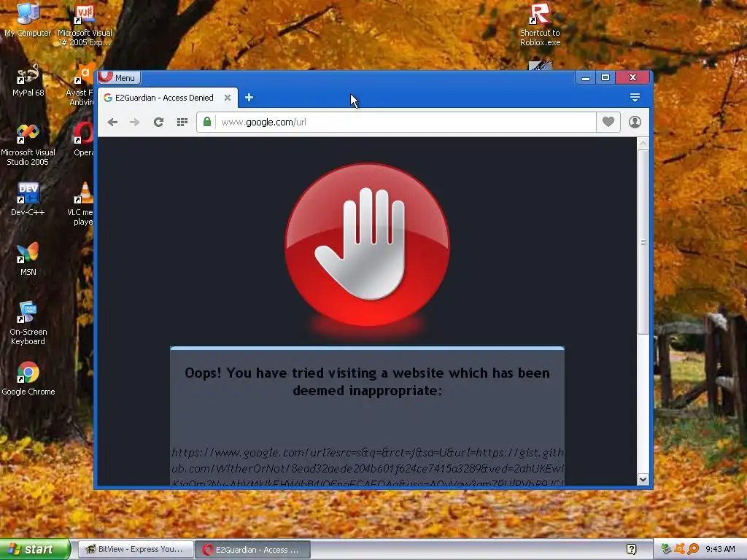This screenshot has width=747, height=560.
Task: Click the 'Oops! You have tried visiting' heading
Action: [368, 381]
